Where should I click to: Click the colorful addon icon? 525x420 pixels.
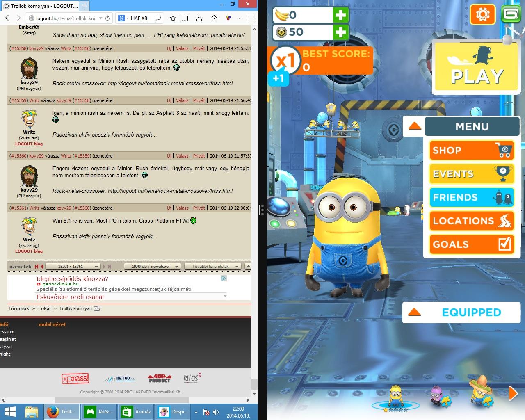228,18
